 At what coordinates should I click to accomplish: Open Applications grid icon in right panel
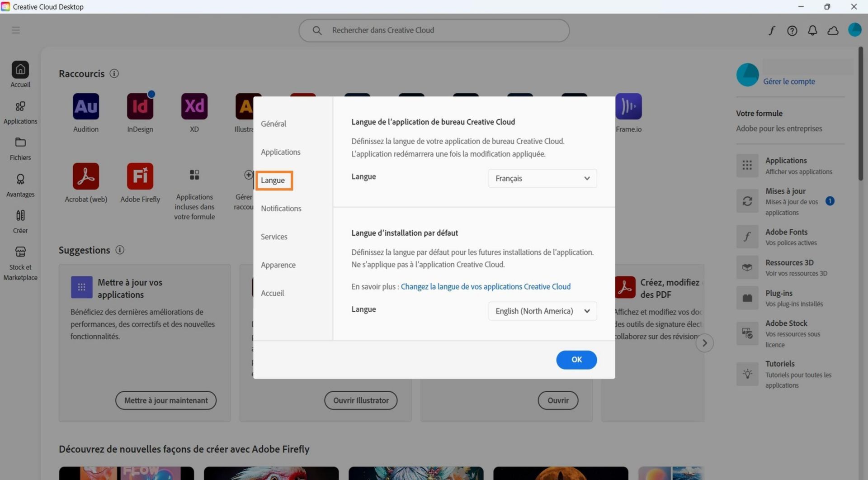(747, 166)
